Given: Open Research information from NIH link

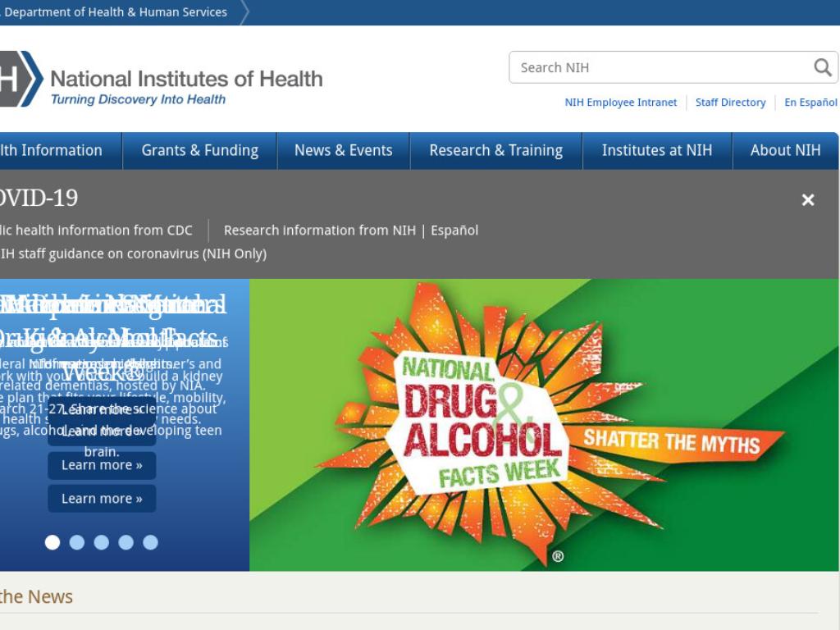Looking at the screenshot, I should [x=319, y=231].
